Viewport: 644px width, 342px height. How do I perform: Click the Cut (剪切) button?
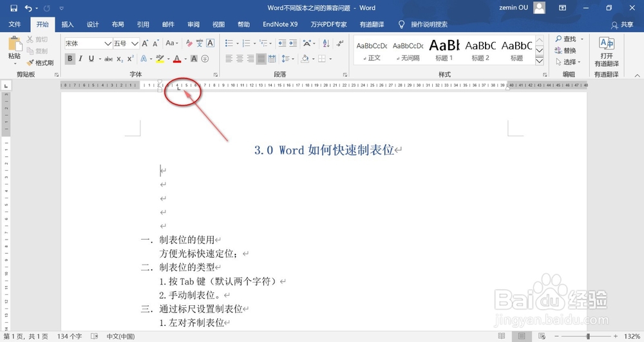click(x=37, y=39)
